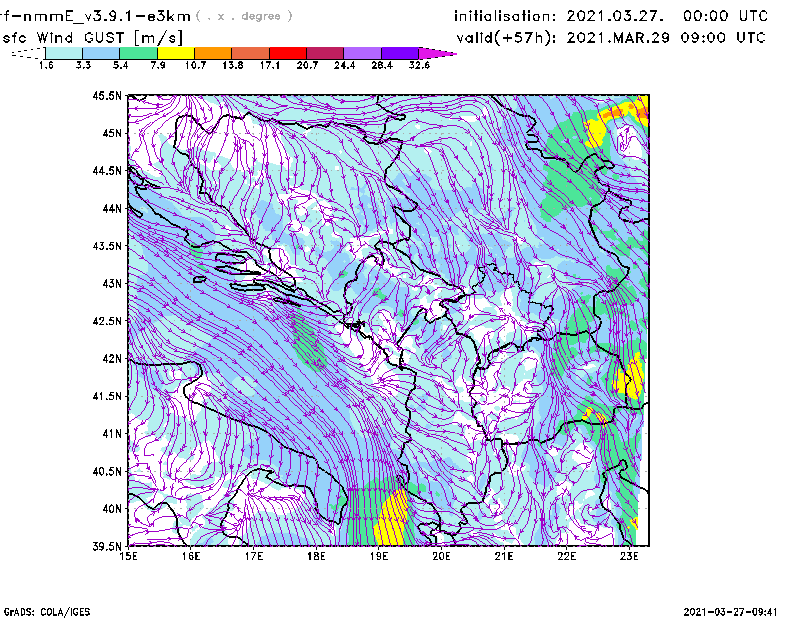Click the 44.5N latitude label
800x618 pixels.
pyautogui.click(x=107, y=170)
